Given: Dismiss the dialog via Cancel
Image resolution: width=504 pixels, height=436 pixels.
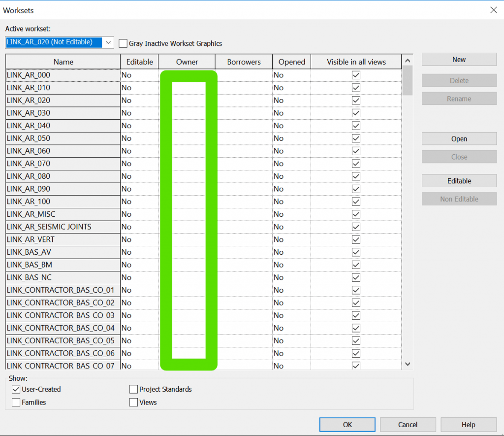Looking at the screenshot, I should tap(408, 424).
